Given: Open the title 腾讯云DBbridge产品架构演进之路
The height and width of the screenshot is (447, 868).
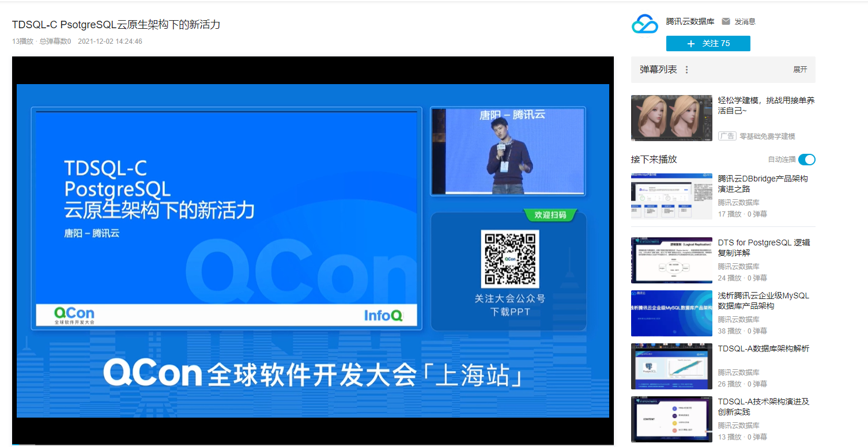Looking at the screenshot, I should pos(763,184).
